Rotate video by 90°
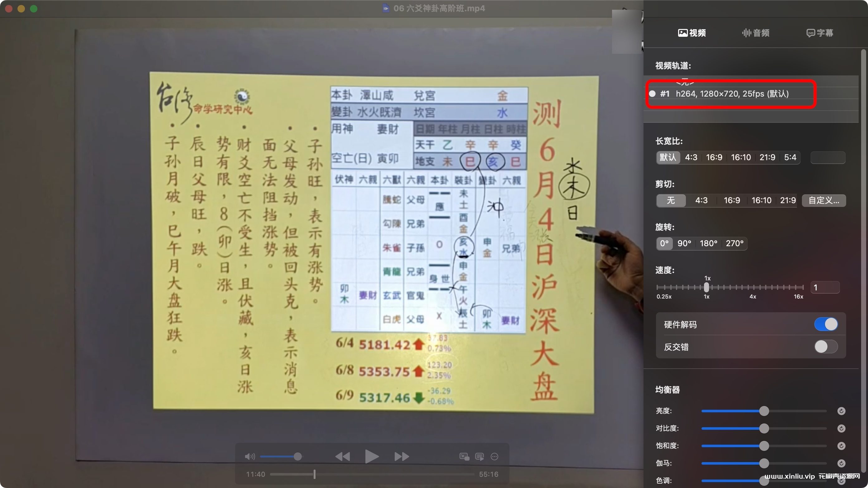Screen dimensions: 868x488 tap(684, 243)
